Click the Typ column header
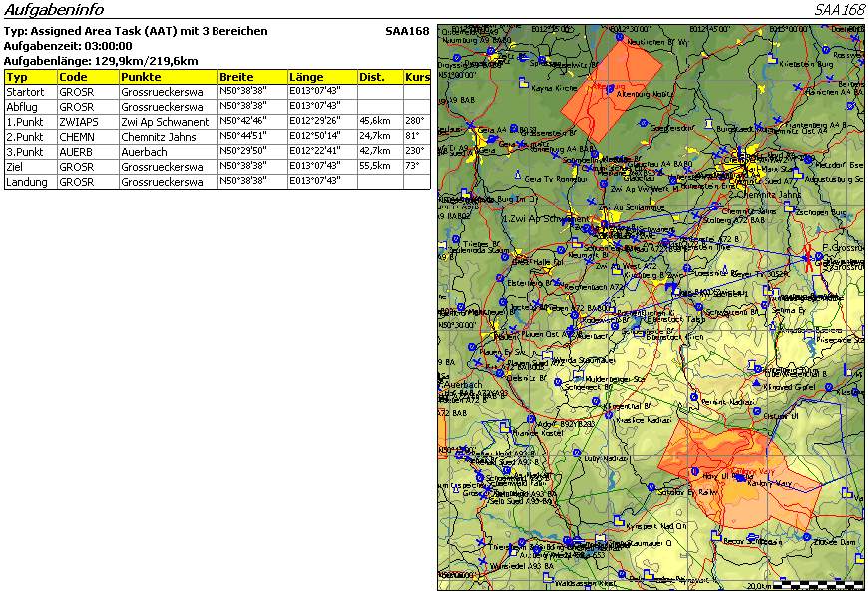The image size is (868, 595). 31,77
